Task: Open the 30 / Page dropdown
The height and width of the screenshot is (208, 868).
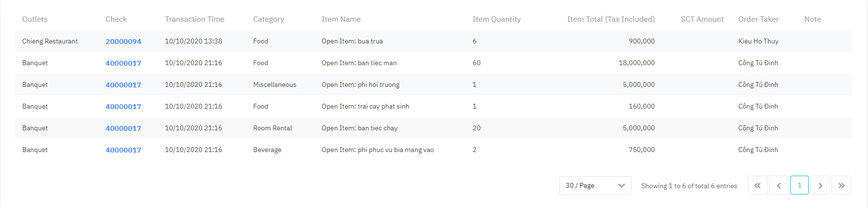Action: (595, 185)
